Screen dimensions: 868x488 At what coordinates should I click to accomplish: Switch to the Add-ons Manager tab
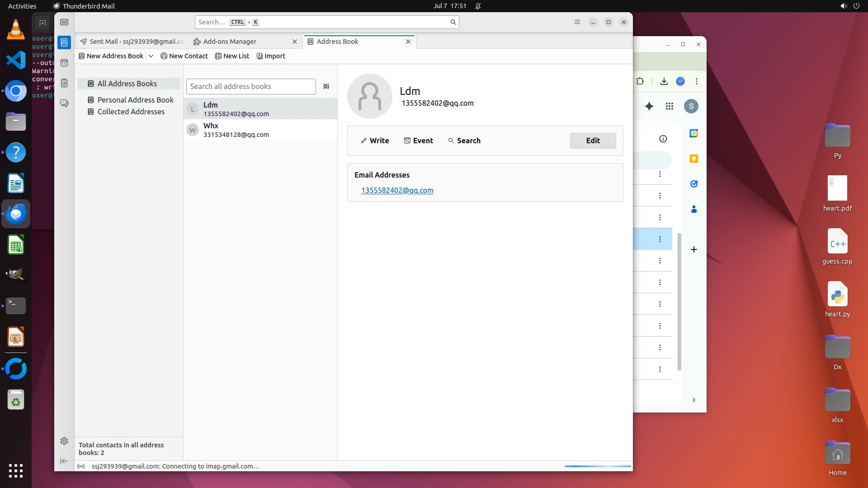tap(230, 42)
